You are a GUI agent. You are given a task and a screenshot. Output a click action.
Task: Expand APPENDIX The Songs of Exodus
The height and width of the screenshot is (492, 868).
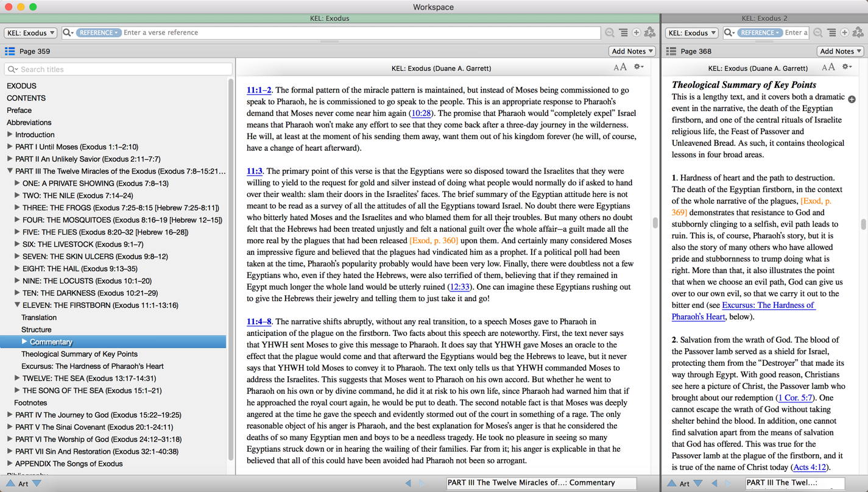point(10,463)
